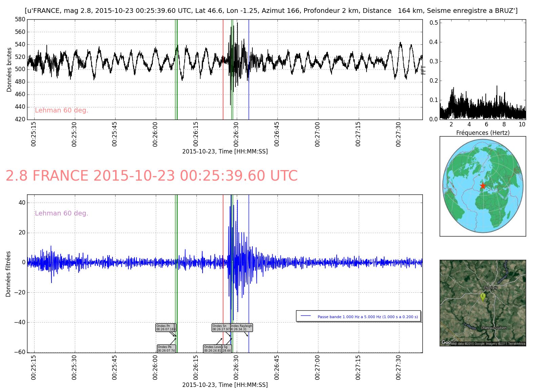This screenshot has height=392, width=542.
Task: Click the Ondes Rayleigh annotation box
Action: (242, 328)
